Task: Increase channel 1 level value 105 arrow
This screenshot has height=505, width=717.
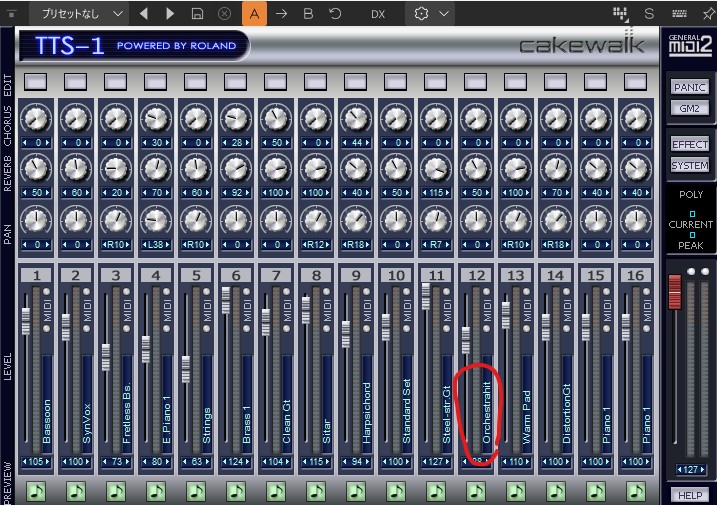Action: (47, 462)
